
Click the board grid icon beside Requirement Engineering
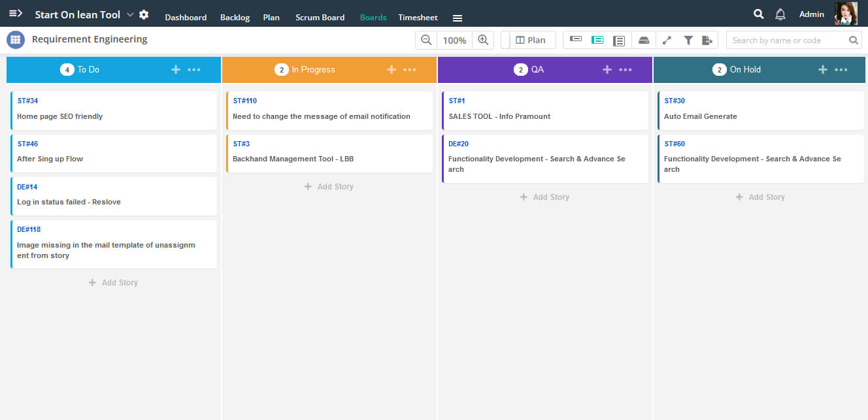point(16,40)
